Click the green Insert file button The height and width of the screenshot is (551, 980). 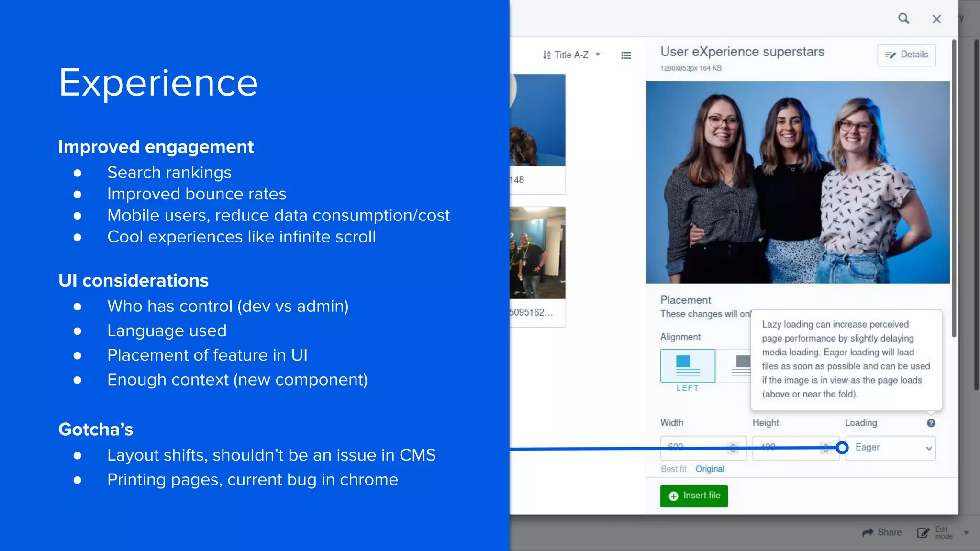[694, 496]
